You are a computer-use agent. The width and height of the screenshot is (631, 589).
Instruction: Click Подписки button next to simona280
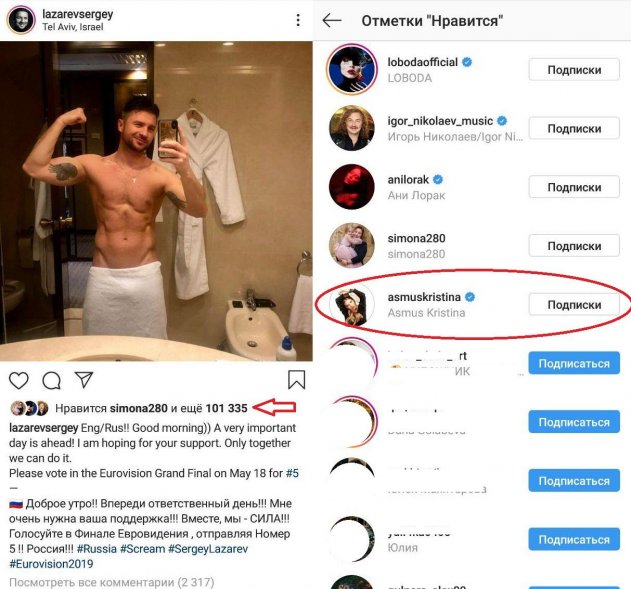pos(574,246)
